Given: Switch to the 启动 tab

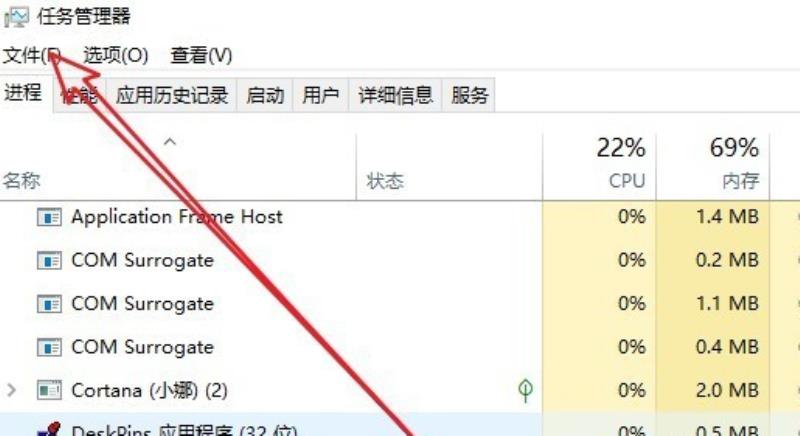Looking at the screenshot, I should click(x=265, y=95).
